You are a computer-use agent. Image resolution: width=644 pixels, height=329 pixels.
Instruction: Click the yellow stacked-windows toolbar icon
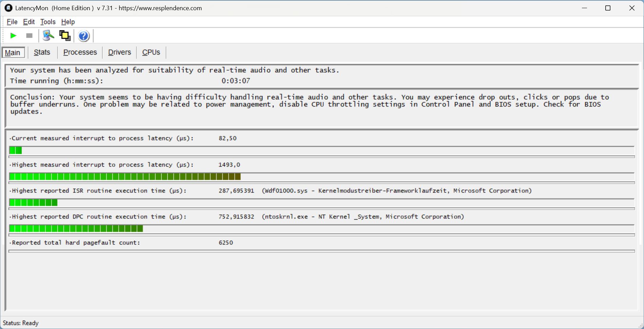click(x=65, y=36)
